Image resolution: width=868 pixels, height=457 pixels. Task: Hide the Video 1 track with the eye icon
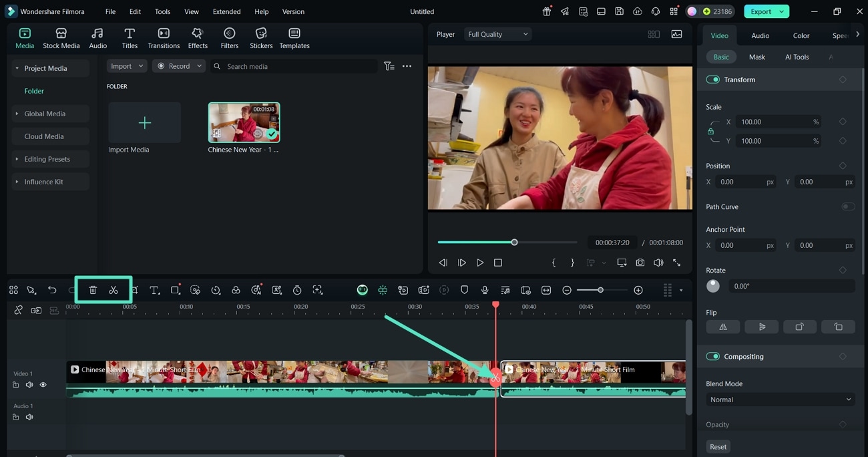[x=43, y=385]
